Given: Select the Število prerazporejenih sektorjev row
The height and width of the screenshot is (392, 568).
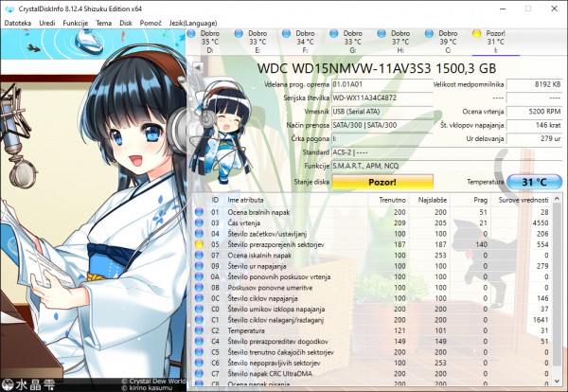Looking at the screenshot, I should pos(372,244).
